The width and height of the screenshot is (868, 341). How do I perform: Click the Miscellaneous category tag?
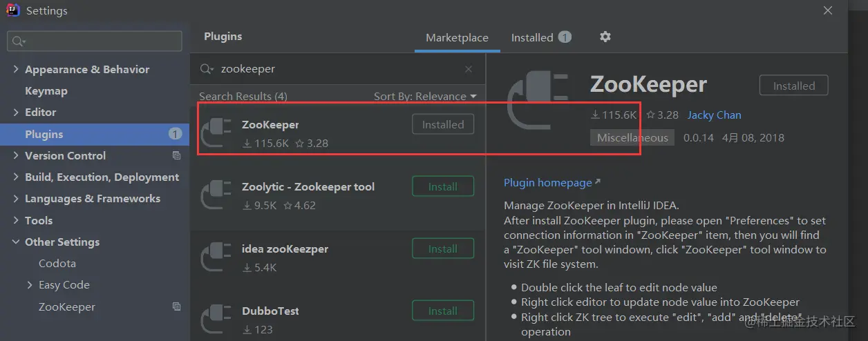[x=632, y=137]
